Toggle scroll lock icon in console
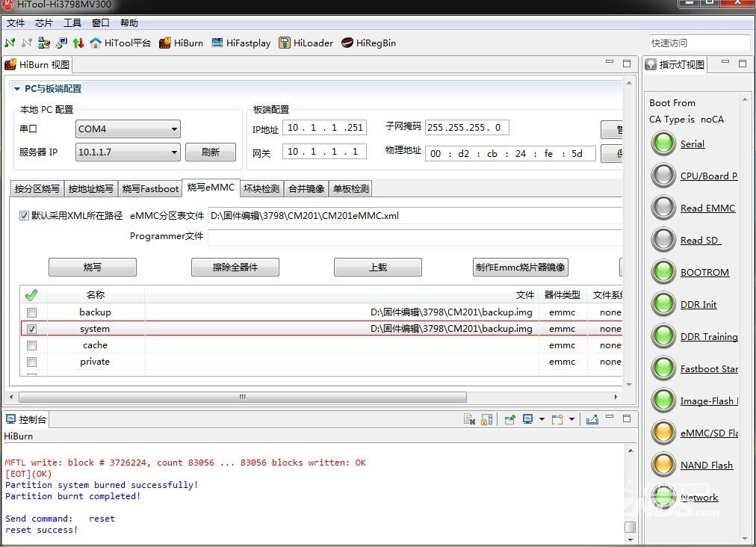This screenshot has width=756, height=547. [x=487, y=419]
